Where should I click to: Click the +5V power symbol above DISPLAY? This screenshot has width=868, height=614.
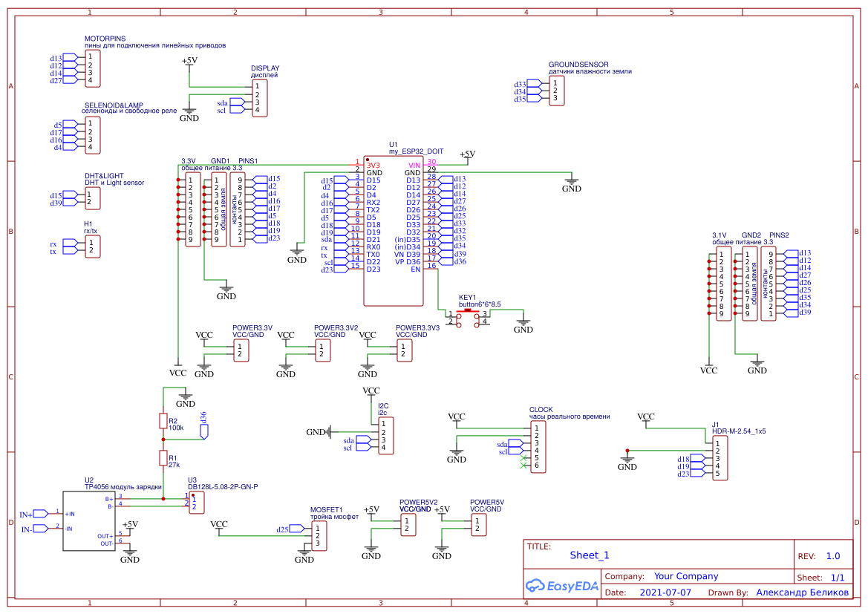coord(189,63)
